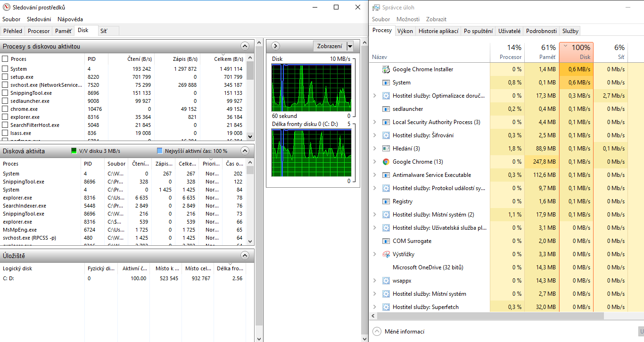Click the Méně informací button
The width and height of the screenshot is (644, 342).
pyautogui.click(x=398, y=332)
